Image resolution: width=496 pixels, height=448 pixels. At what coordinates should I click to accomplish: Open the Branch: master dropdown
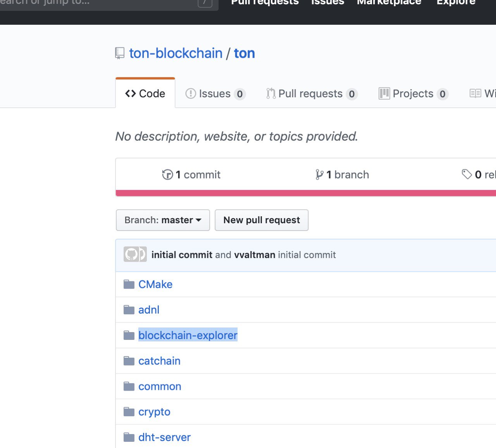pos(163,220)
